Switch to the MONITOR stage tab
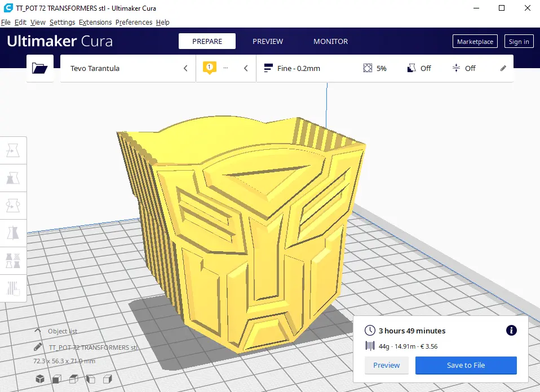The width and height of the screenshot is (540, 392). 331,41
